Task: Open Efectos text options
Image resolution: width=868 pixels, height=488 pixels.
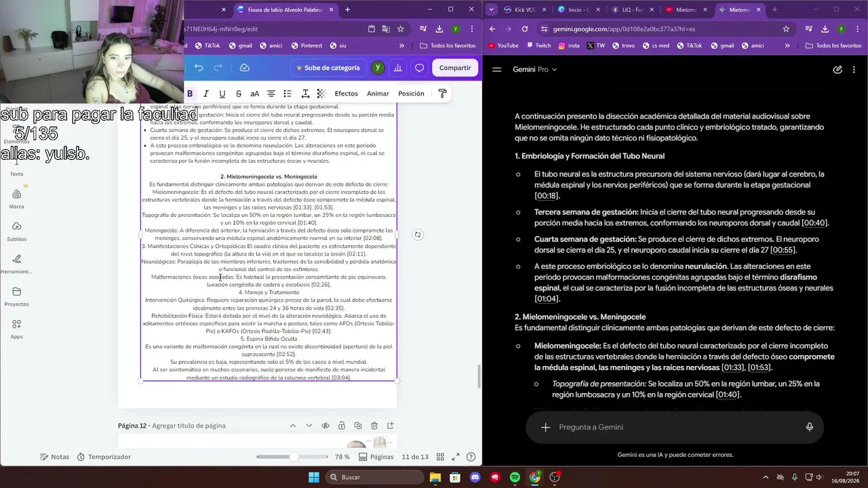Action: pos(346,94)
